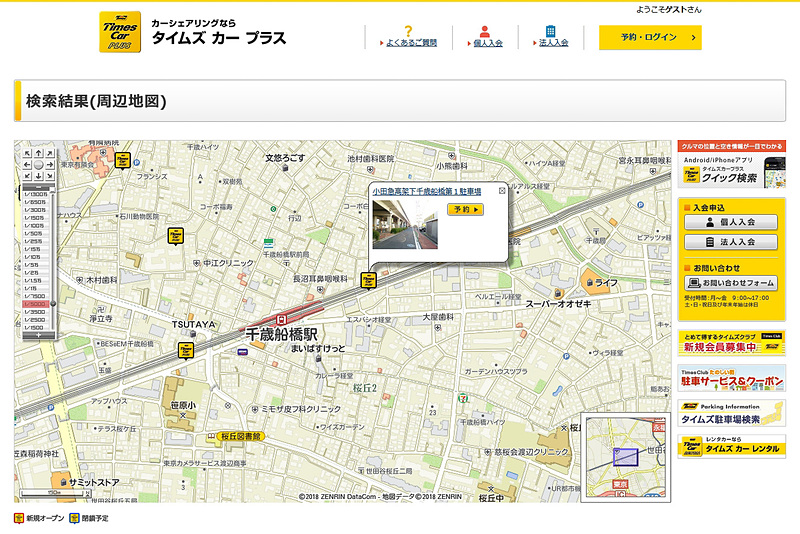Click the zoom slider handle knob
800x534 pixels.
point(53,304)
